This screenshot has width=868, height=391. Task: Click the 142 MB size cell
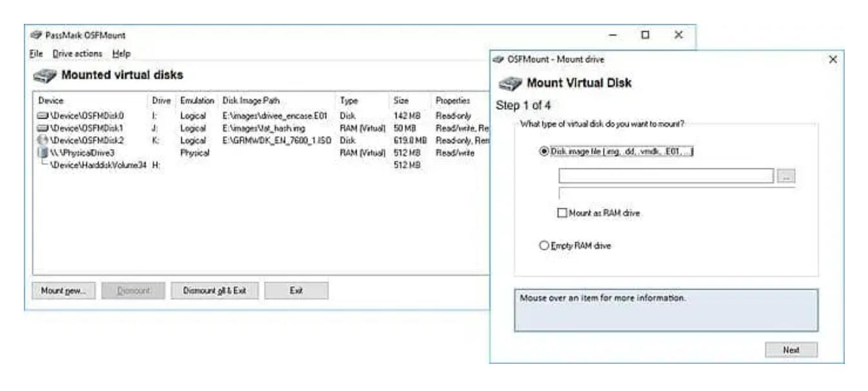coord(406,115)
